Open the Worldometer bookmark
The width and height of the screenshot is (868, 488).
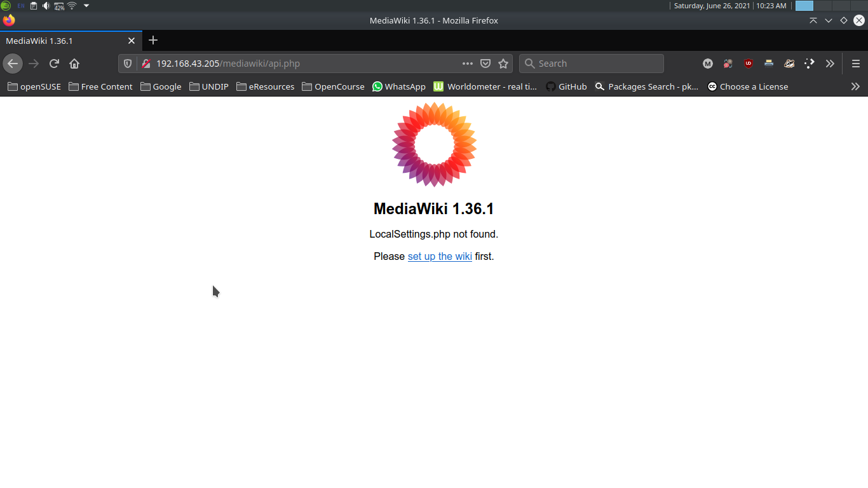pos(485,86)
